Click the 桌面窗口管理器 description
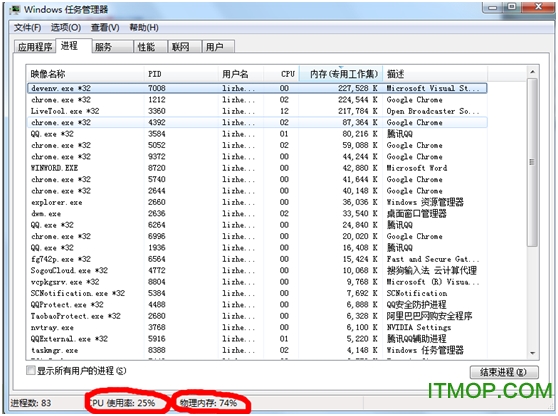 [416, 214]
